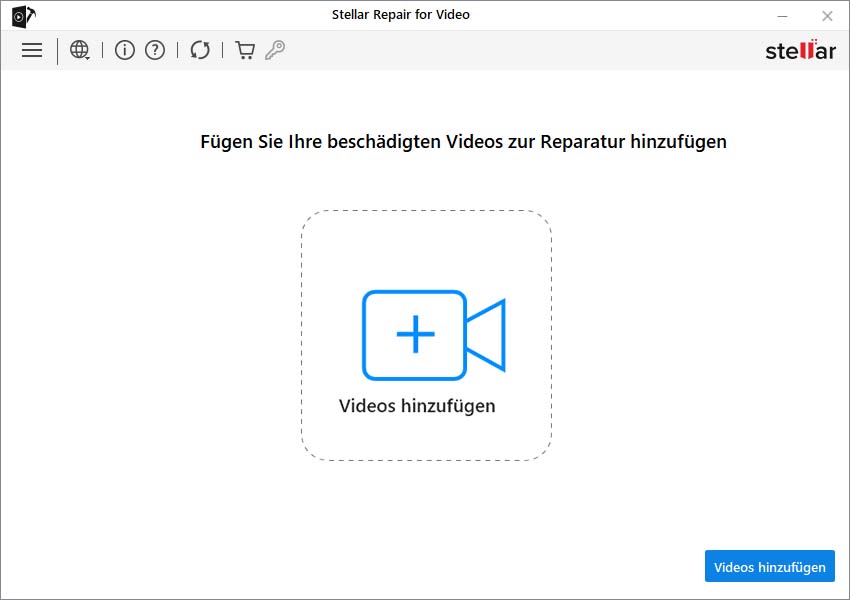
Task: Check for updates with the refresh icon
Action: tap(199, 50)
